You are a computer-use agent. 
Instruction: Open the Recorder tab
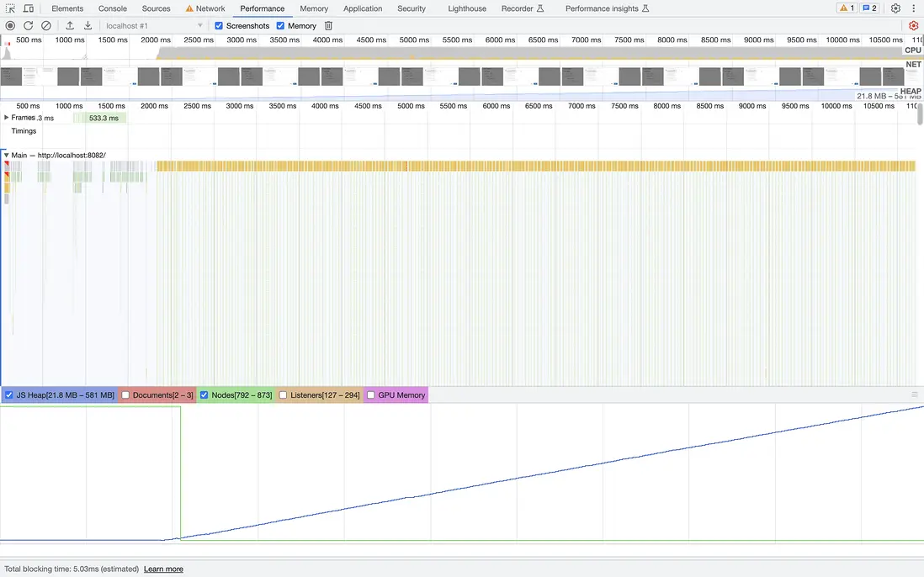point(522,8)
